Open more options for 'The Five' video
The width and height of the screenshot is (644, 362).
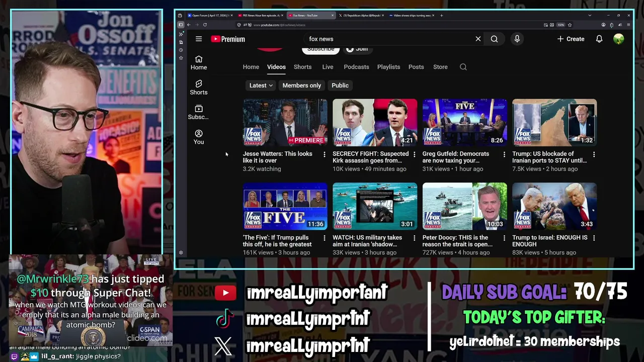coord(324,238)
